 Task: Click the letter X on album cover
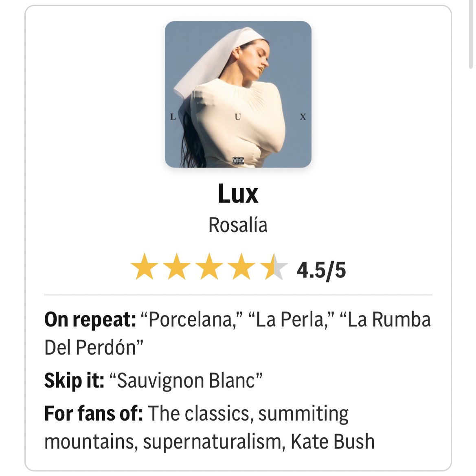tap(303, 117)
